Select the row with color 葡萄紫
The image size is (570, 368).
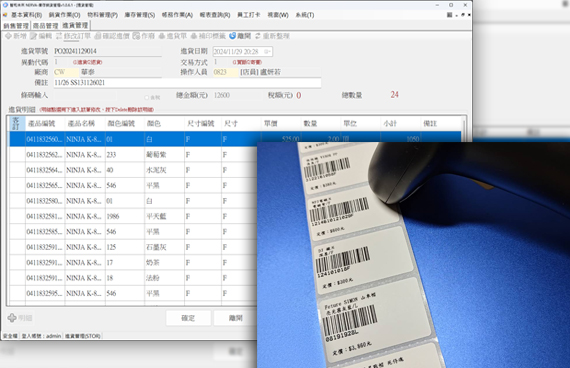point(133,155)
